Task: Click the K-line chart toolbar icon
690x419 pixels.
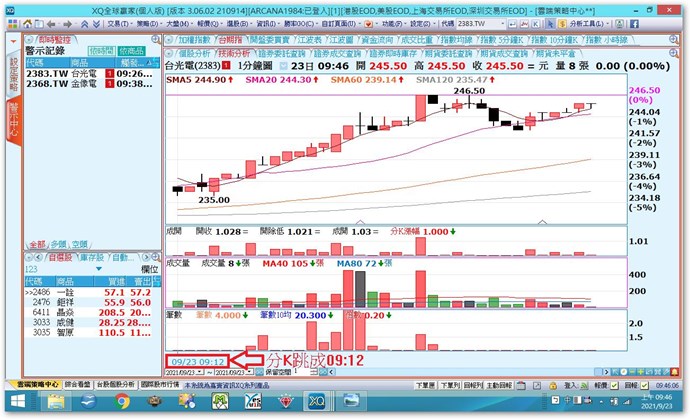Action: (536, 24)
